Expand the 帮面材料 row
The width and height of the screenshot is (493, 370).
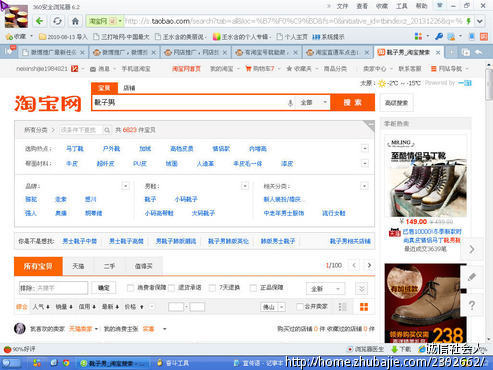pyautogui.click(x=365, y=163)
